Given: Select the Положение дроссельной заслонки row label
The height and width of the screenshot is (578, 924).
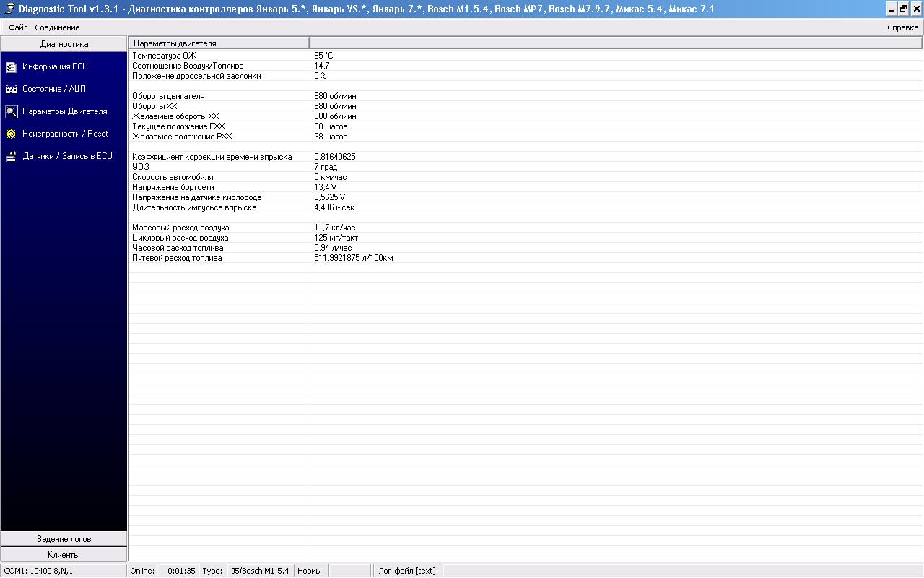Looking at the screenshot, I should (x=196, y=76).
